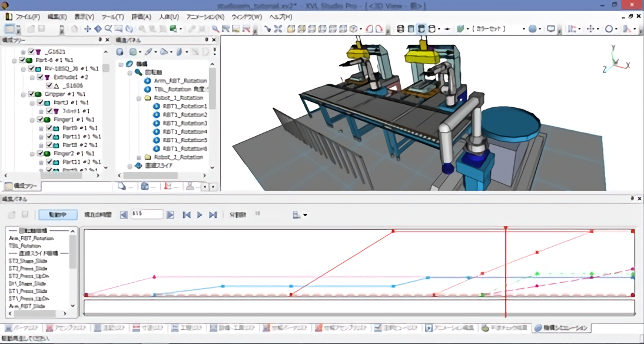
Task: Collapse the Robot_1_Rotation folder node
Action: coord(138,98)
